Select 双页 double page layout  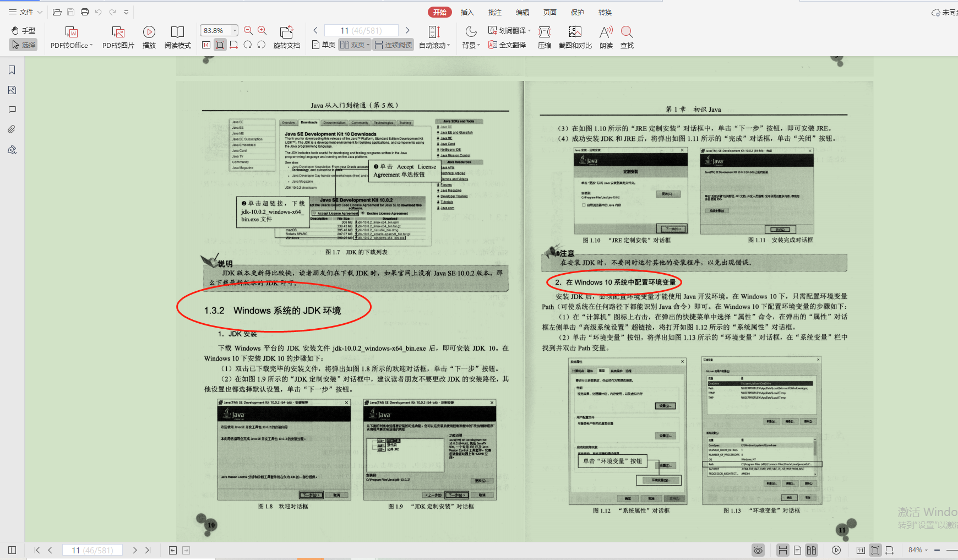352,45
